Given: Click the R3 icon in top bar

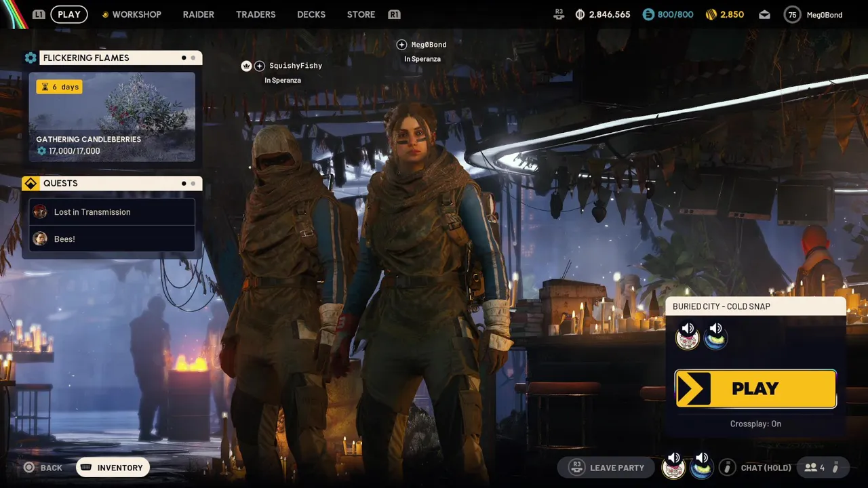Looking at the screenshot, I should (x=559, y=14).
